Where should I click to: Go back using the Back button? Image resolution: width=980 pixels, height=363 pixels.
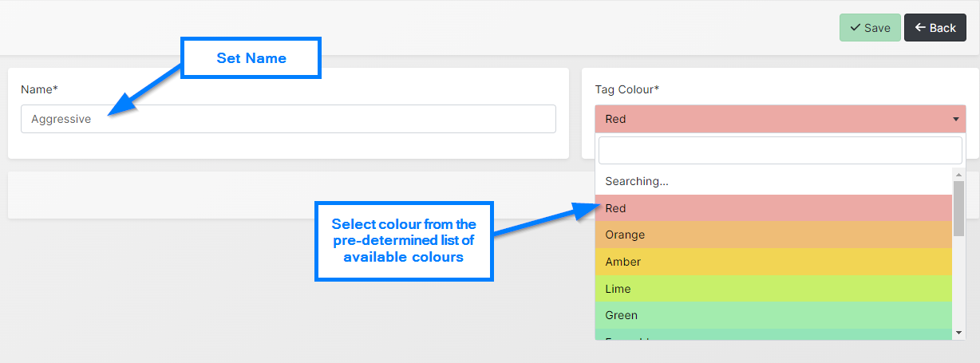point(935,28)
